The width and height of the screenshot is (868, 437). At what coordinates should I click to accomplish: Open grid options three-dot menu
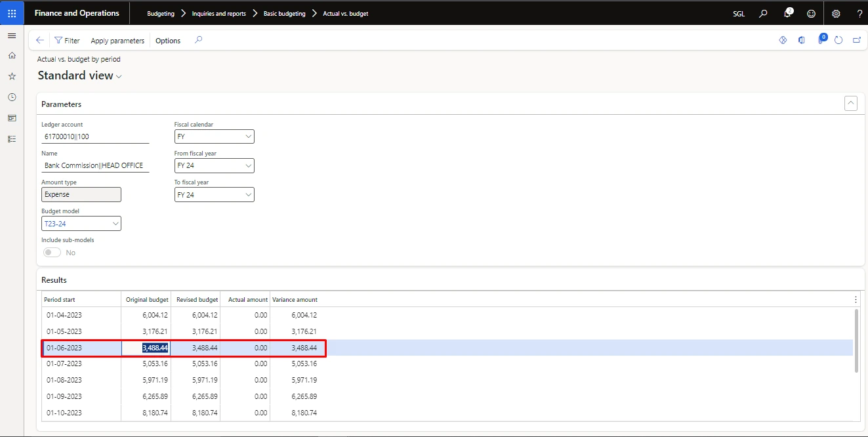(856, 299)
